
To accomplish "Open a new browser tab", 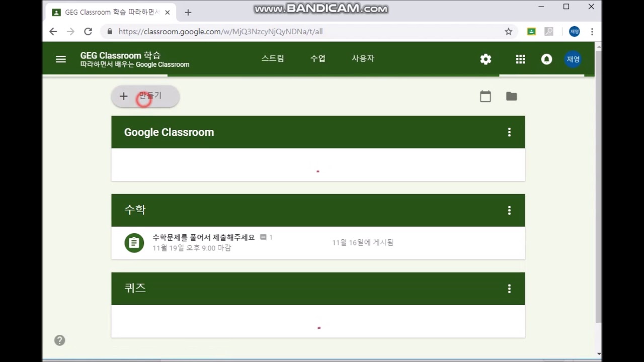I will tap(188, 13).
